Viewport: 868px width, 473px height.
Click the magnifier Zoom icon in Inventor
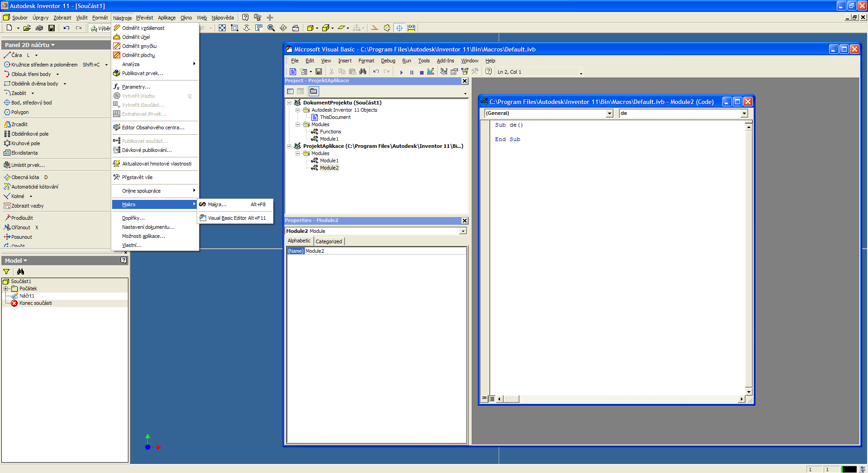point(271,28)
